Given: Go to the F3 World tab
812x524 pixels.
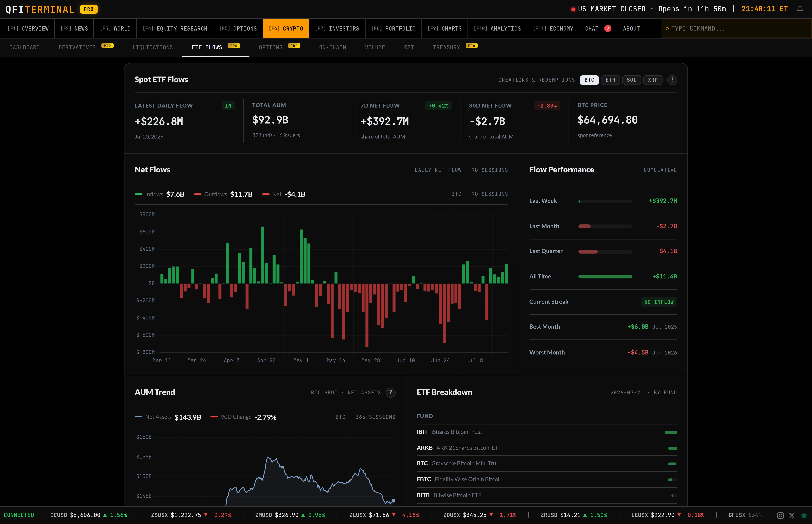Looking at the screenshot, I should [115, 29].
